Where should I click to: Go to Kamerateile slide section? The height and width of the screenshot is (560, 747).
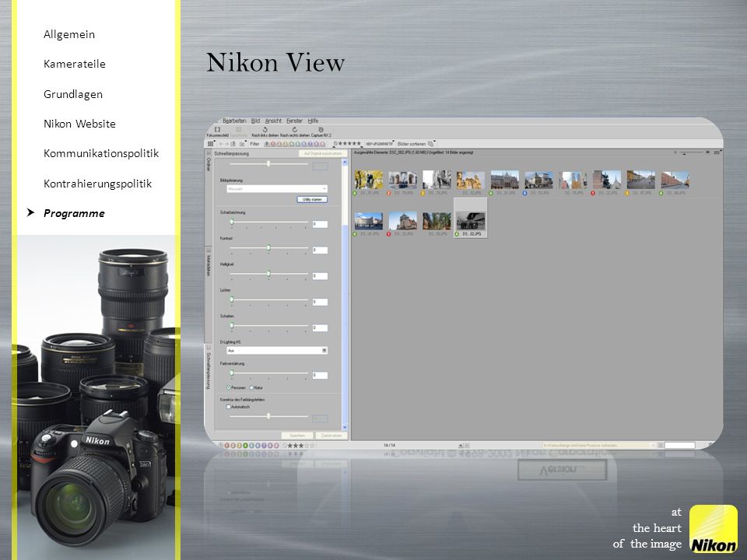coord(75,64)
